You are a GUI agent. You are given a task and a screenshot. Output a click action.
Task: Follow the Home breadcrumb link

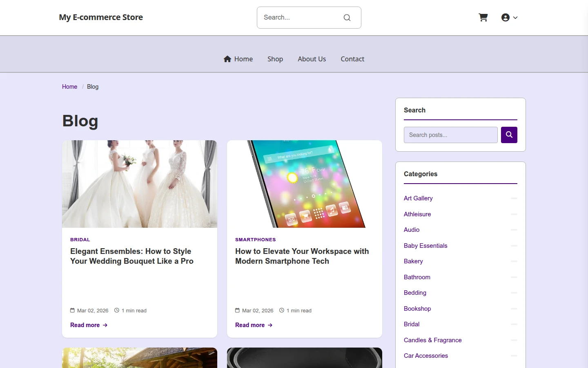(69, 87)
